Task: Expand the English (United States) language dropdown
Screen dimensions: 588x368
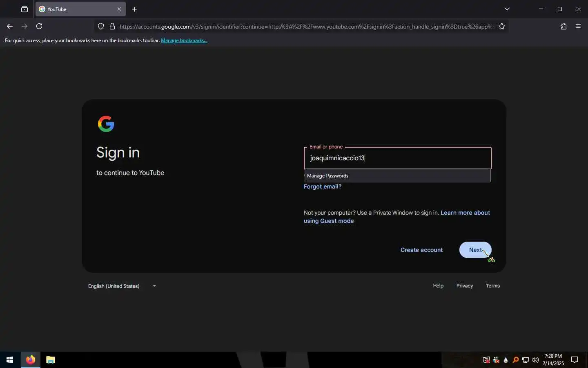Action: [122, 286]
